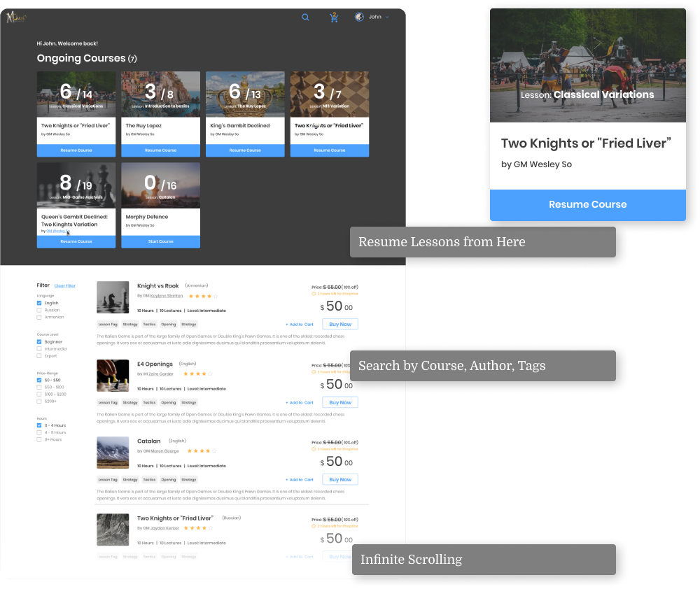Toggle the English language checkbox
Viewport: 700px width, 589px height.
point(39,303)
